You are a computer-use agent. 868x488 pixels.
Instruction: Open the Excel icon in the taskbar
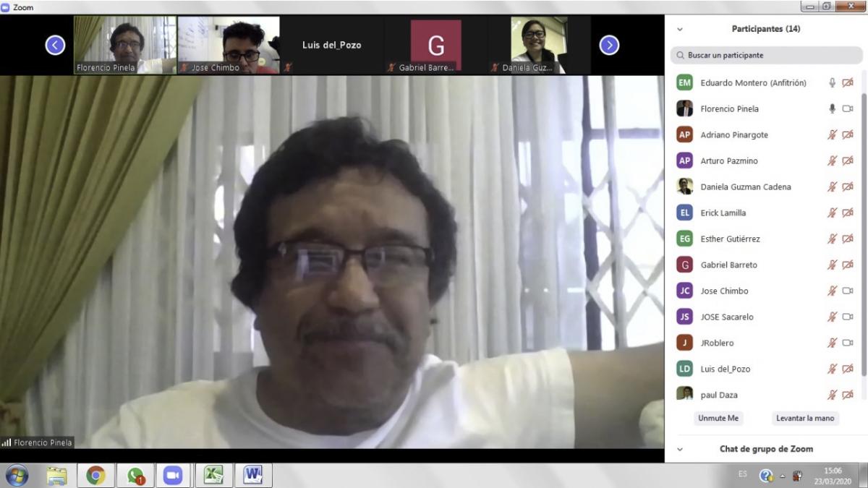(213, 475)
